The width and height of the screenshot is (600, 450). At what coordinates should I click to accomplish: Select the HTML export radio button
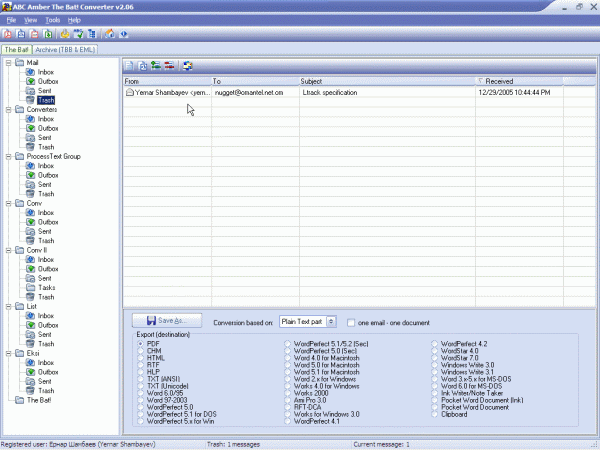click(x=140, y=358)
